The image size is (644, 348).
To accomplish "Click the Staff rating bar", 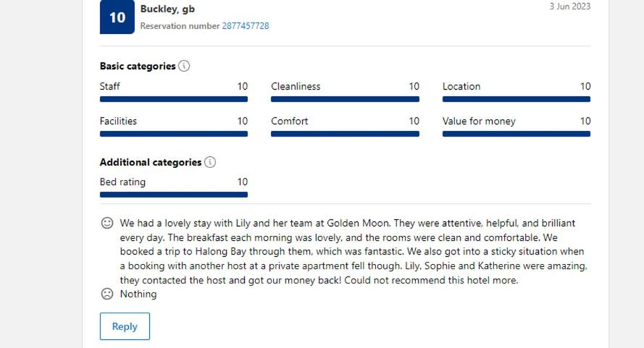I will (x=174, y=99).
